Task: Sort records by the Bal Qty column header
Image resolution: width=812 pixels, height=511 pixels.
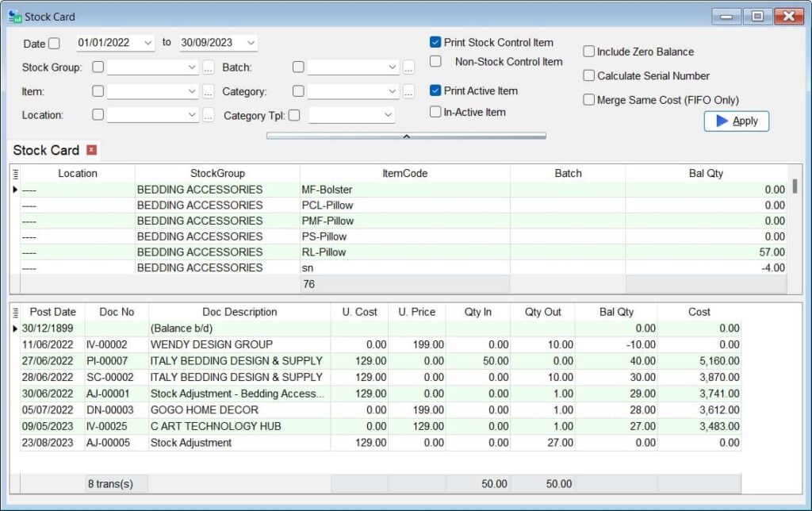Action: pyautogui.click(x=706, y=173)
